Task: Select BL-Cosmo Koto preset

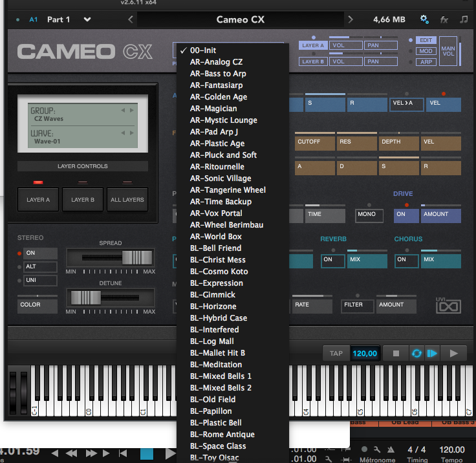Action: [233, 272]
